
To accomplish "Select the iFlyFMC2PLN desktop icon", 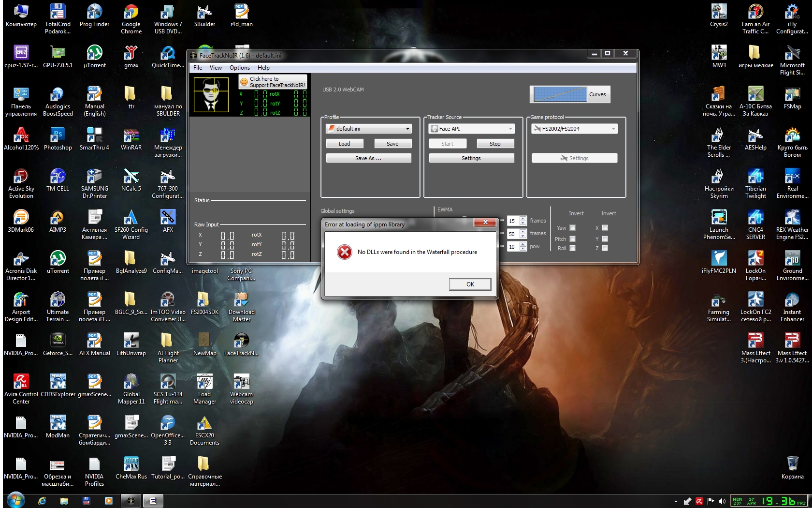I will 719,263.
